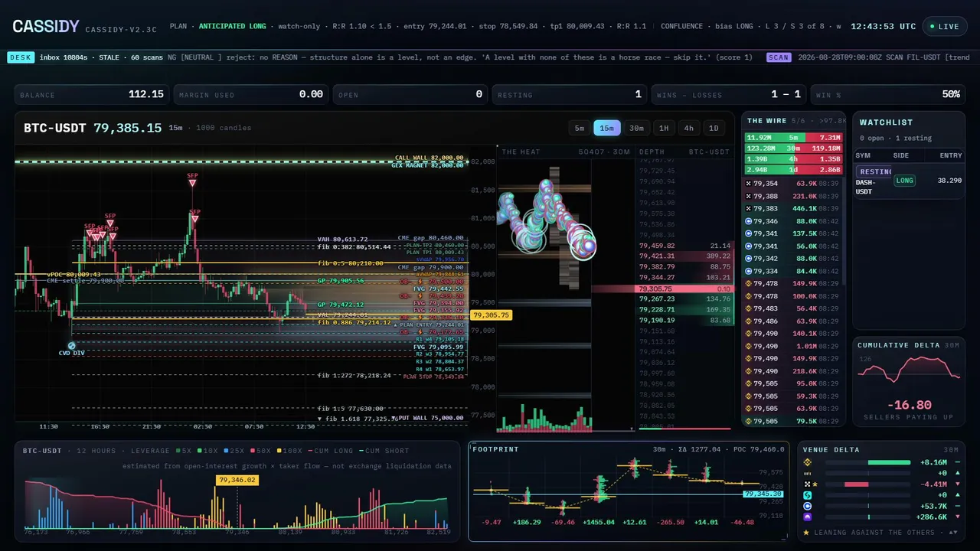Click the BTC-USDT chart symbol title
980x551 pixels.
click(x=54, y=128)
